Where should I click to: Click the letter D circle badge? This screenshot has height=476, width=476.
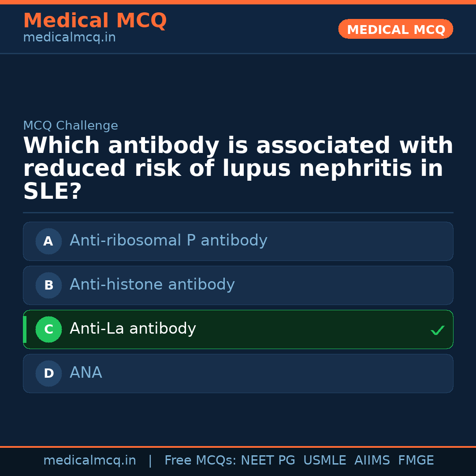click(48, 373)
